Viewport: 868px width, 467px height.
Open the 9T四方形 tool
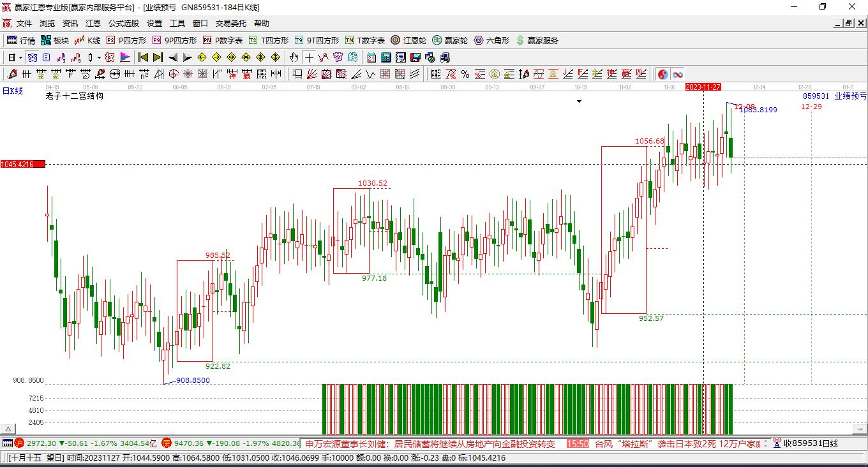[x=317, y=40]
